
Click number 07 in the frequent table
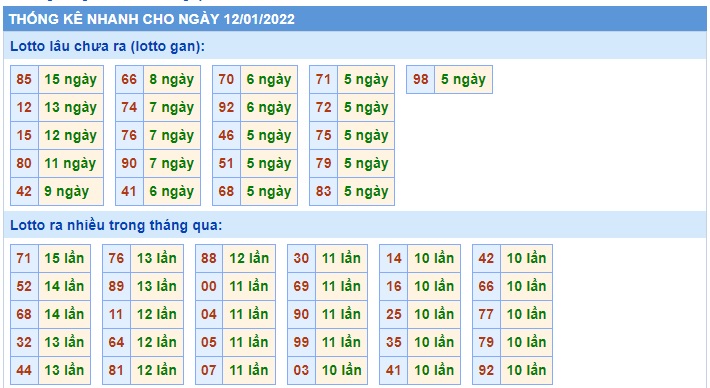209,370
